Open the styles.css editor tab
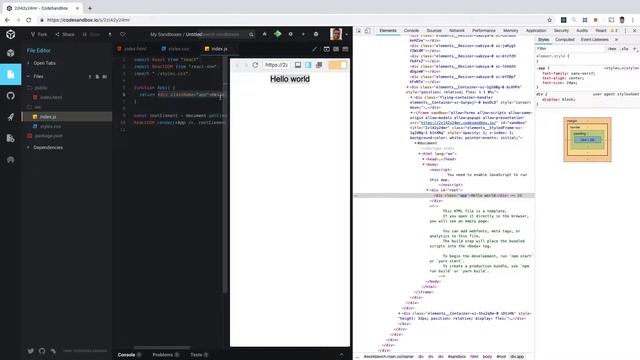Viewport: 640px width, 360px height. point(176,49)
